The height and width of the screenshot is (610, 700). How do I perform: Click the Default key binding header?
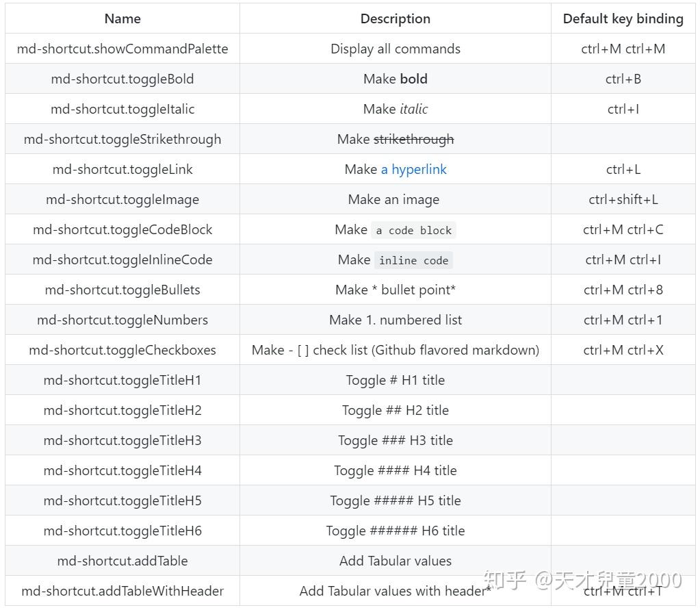point(623,18)
